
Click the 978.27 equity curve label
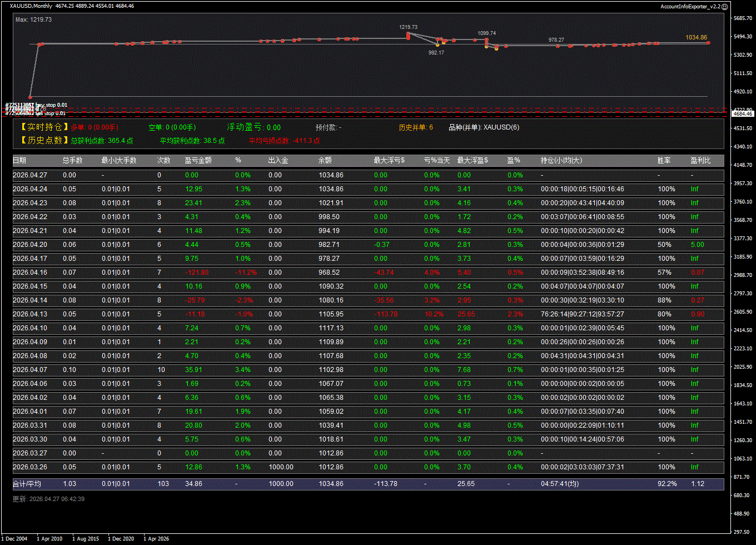[x=556, y=39]
